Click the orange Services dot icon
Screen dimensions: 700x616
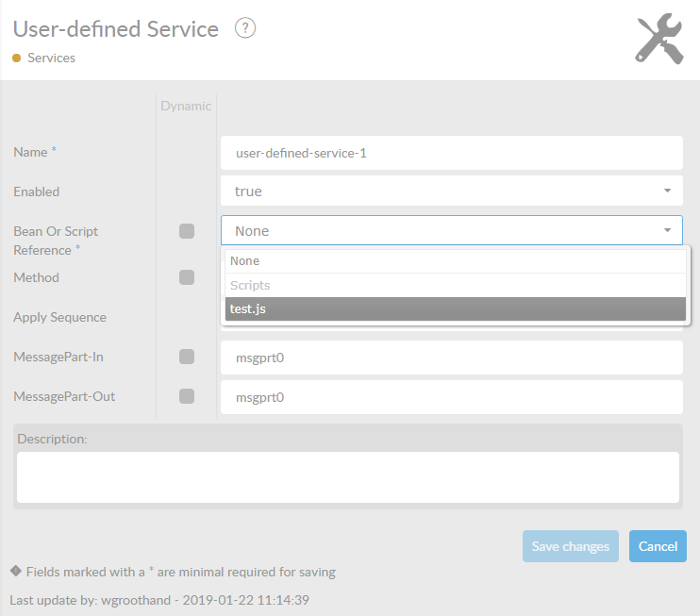(x=17, y=58)
